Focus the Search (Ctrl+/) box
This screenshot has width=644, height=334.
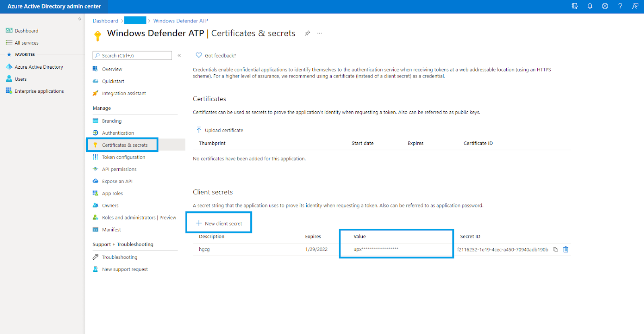click(132, 55)
